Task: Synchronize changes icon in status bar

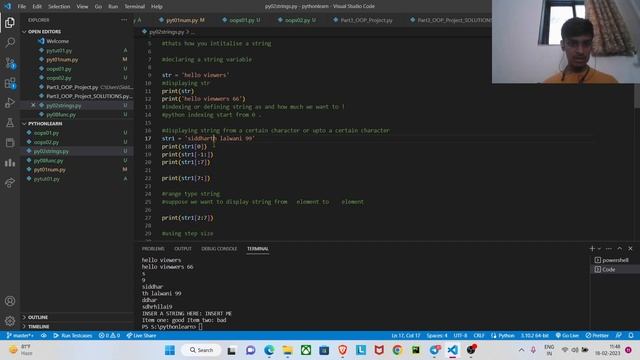Action: point(43,336)
